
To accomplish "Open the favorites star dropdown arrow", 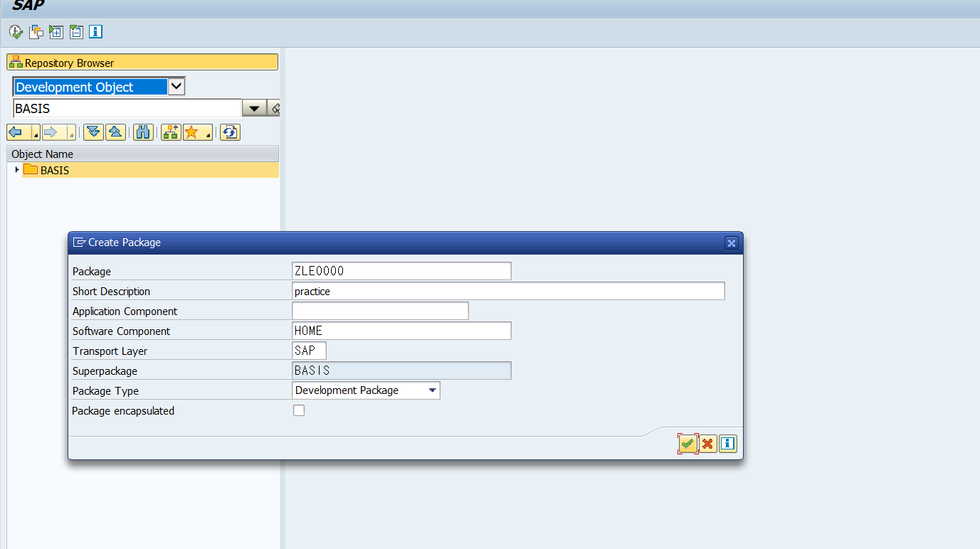I will tap(208, 132).
